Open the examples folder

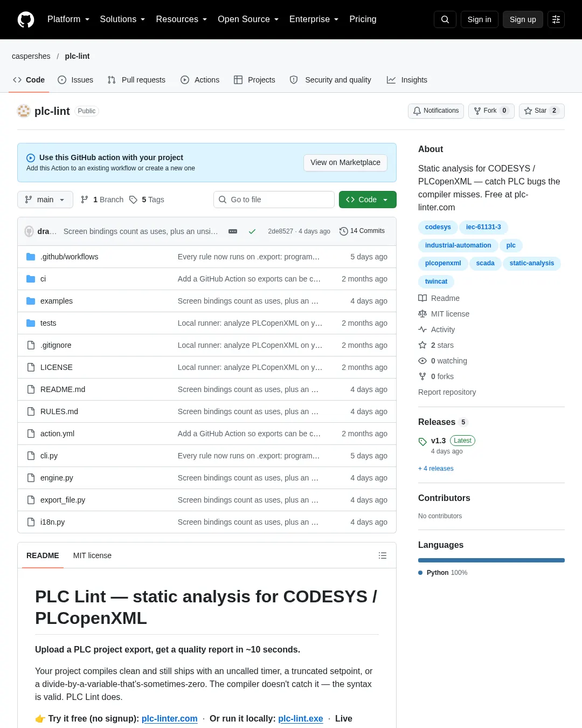pos(57,301)
